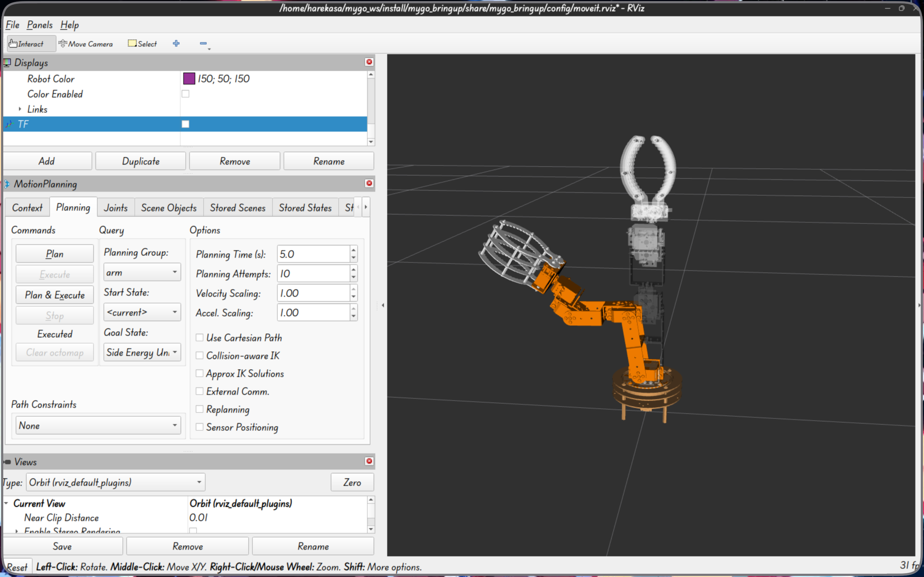This screenshot has width=924, height=577.
Task: Activate the Move Camera tool
Action: pyautogui.click(x=86, y=44)
